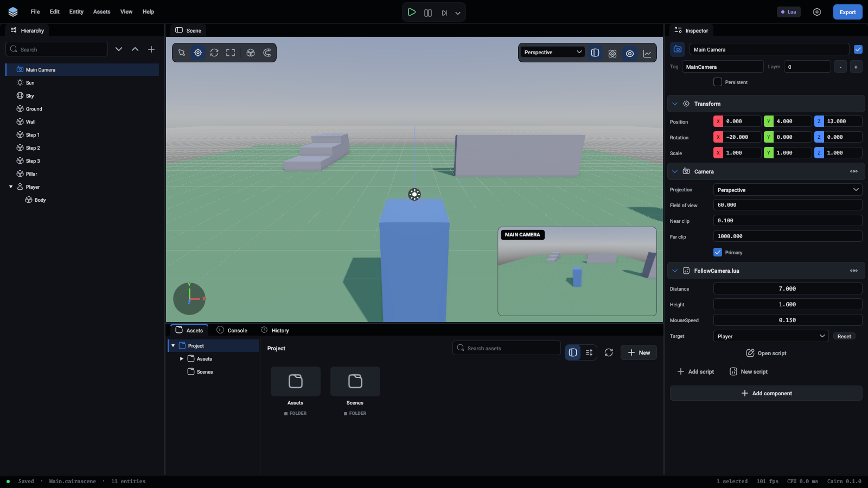Open the Perspective view dropdown in the Scene
The image size is (868, 488).
[x=553, y=52]
